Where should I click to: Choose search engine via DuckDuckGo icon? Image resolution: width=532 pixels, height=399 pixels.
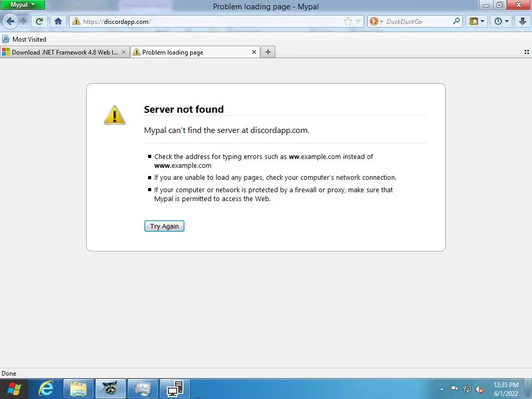coord(376,21)
